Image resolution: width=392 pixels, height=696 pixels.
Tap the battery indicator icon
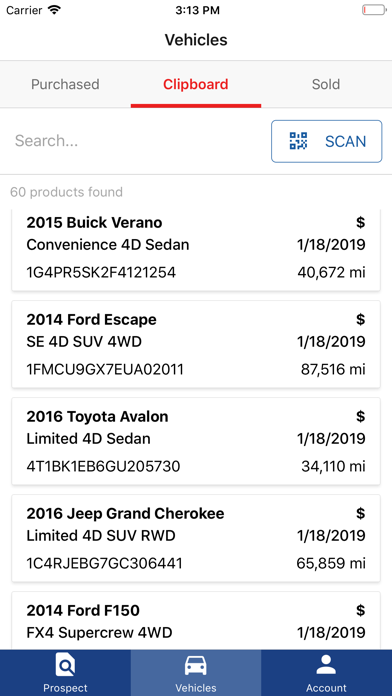pos(374,10)
